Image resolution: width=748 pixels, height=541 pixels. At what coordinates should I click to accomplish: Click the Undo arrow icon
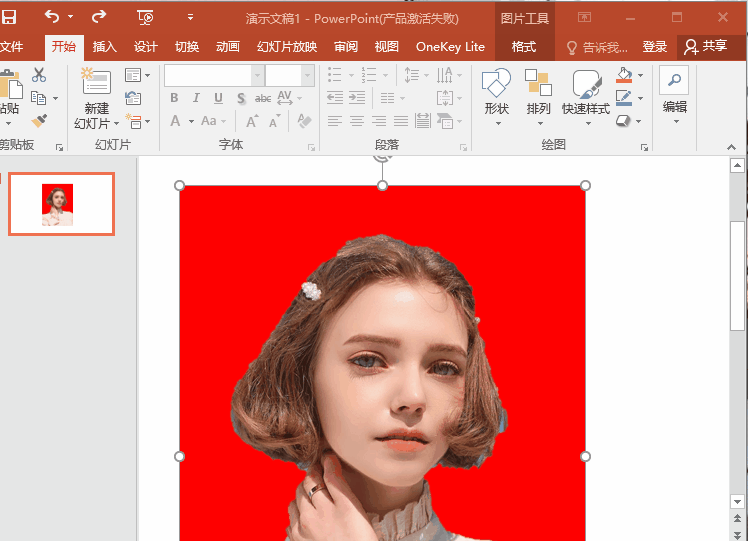pyautogui.click(x=52, y=17)
